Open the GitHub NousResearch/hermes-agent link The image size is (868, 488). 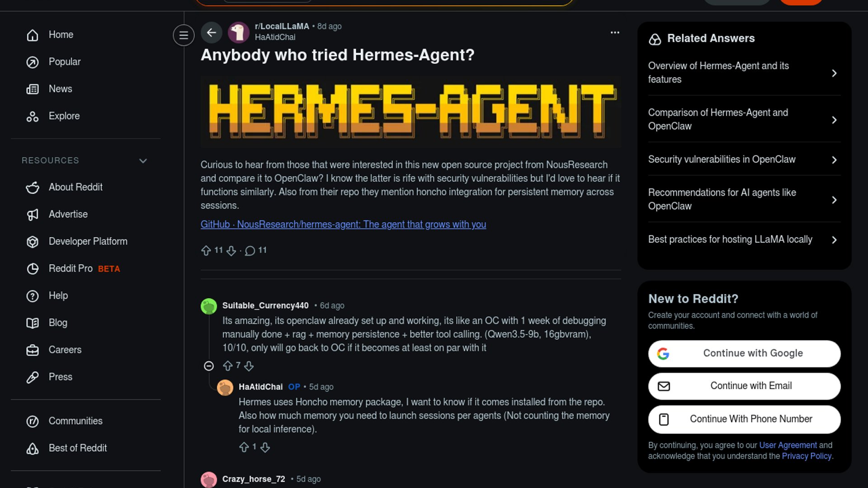tap(343, 225)
